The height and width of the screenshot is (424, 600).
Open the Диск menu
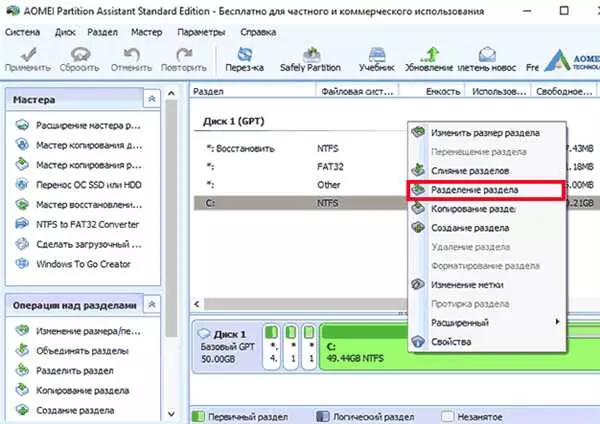pyautogui.click(x=65, y=32)
